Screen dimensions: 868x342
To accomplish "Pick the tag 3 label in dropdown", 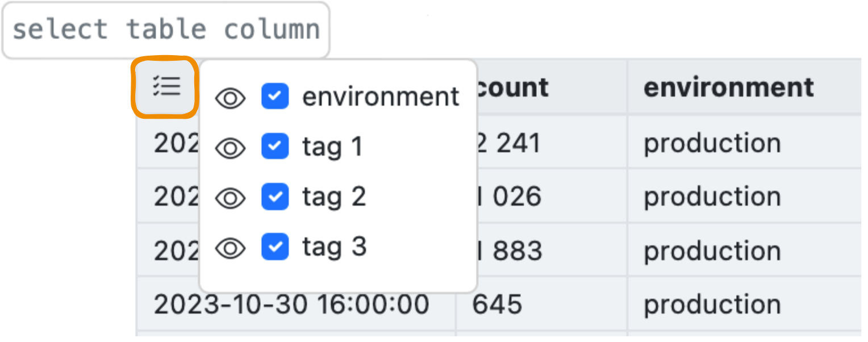I will click(x=334, y=247).
